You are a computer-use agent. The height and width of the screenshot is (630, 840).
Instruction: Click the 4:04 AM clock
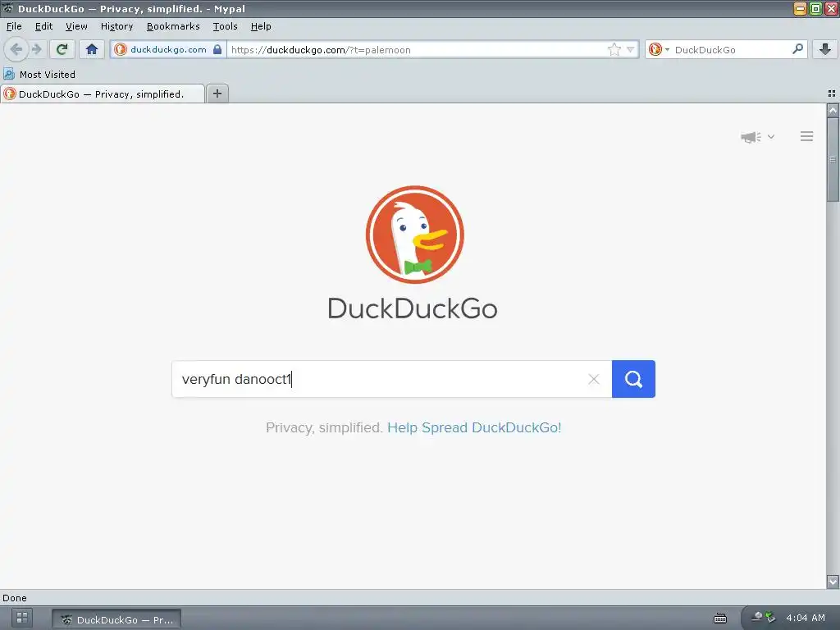point(806,619)
